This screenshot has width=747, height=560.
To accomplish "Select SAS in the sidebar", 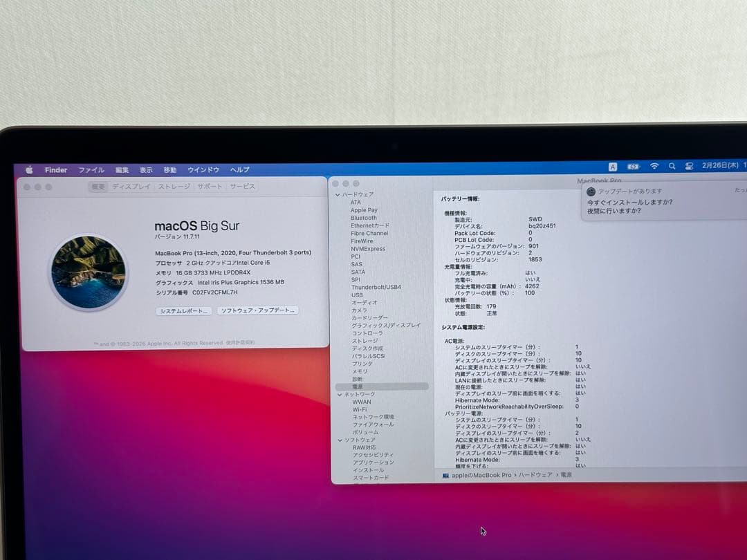I will (x=356, y=264).
